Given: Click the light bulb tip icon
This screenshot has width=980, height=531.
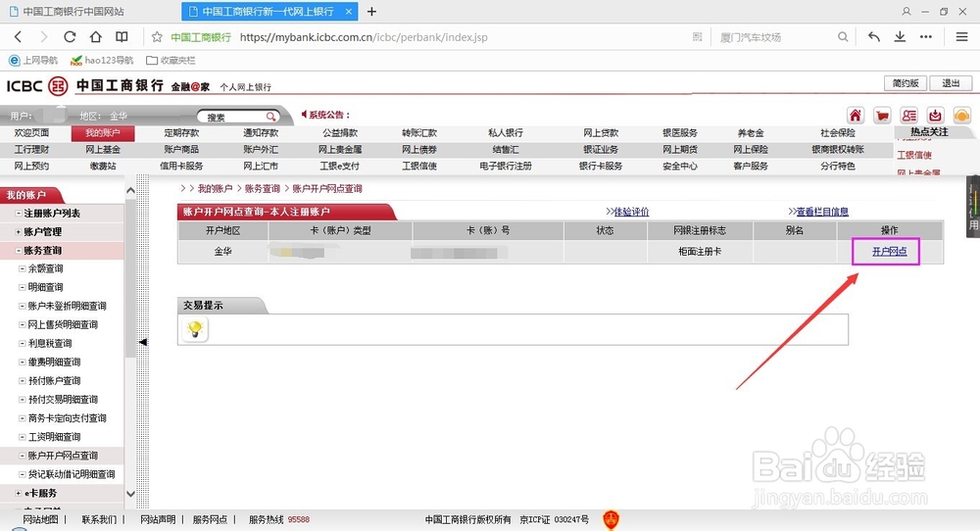Looking at the screenshot, I should click(195, 328).
